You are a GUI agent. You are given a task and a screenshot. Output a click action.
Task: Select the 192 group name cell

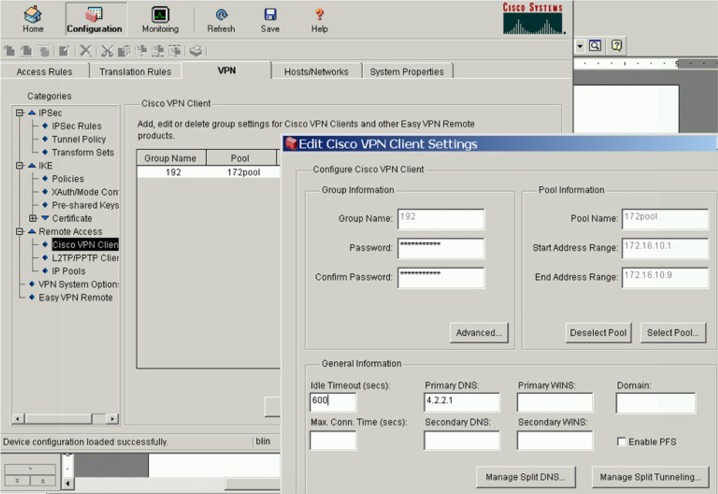[x=173, y=172]
